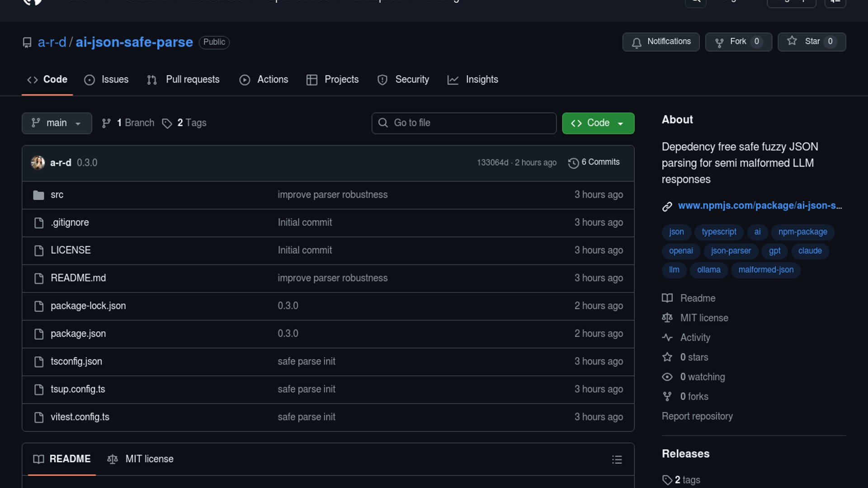Open the README outline list icon
868x488 pixels.
click(x=617, y=460)
